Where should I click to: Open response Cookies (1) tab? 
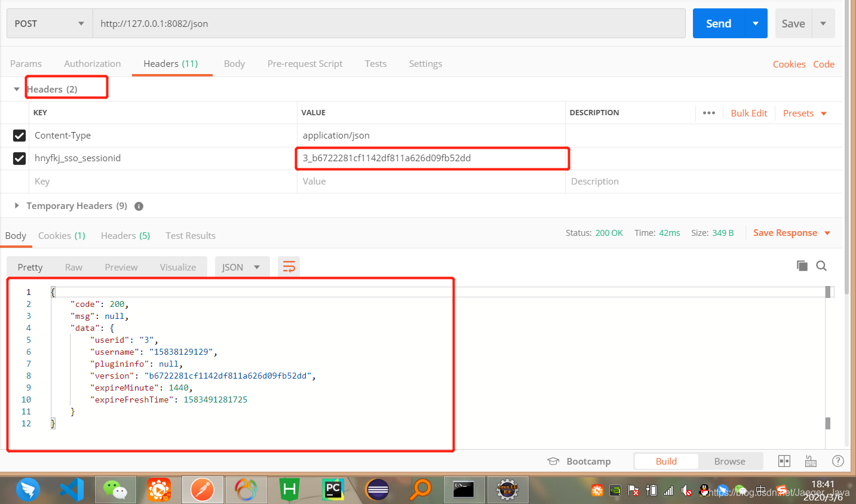[62, 235]
